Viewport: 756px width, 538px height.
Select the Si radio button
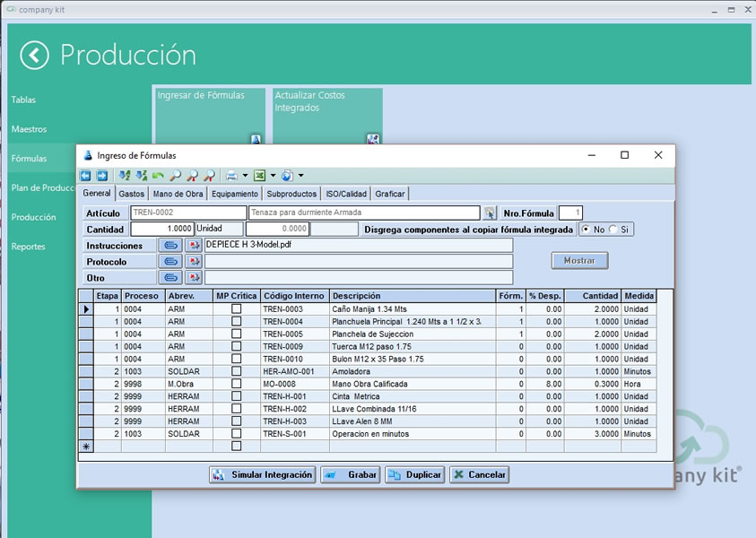pyautogui.click(x=613, y=230)
